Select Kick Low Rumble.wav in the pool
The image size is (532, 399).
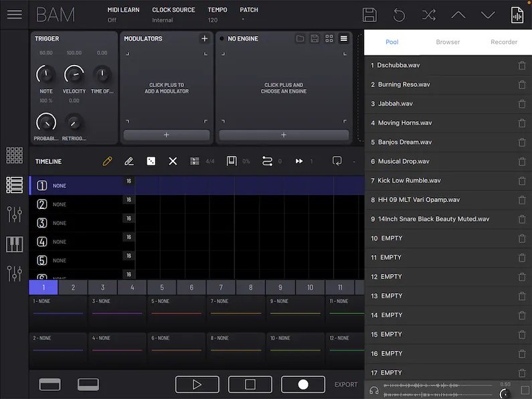[409, 181]
